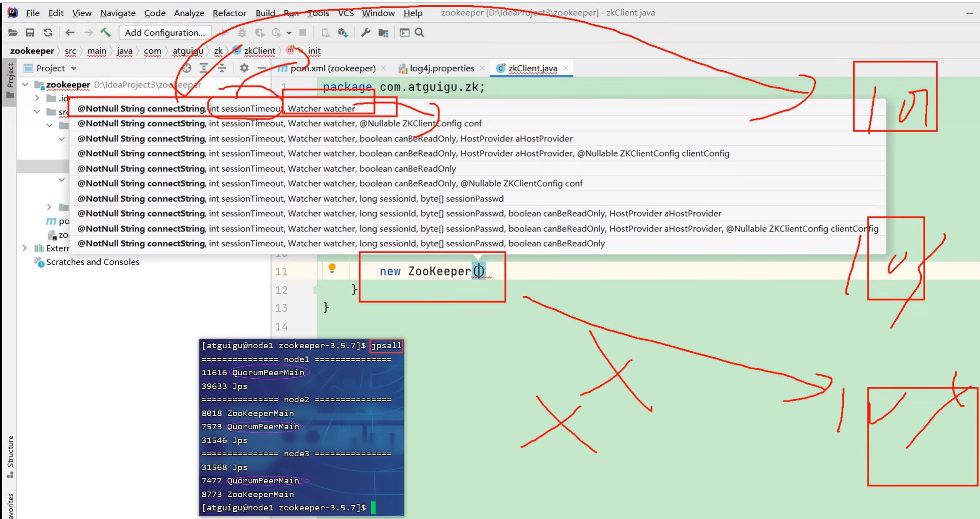
Task: Toggle the Project tool window sidebar tab
Action: click(x=10, y=81)
